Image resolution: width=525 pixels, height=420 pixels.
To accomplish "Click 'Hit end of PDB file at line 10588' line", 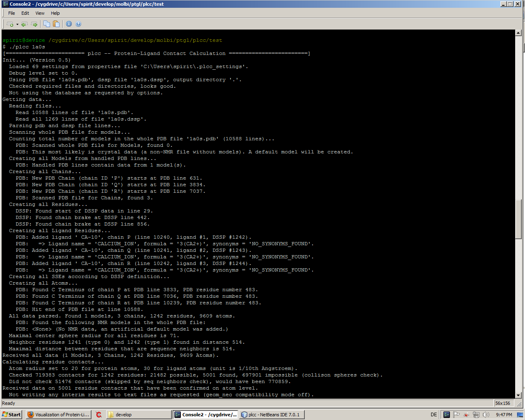I will pyautogui.click(x=80, y=309).
